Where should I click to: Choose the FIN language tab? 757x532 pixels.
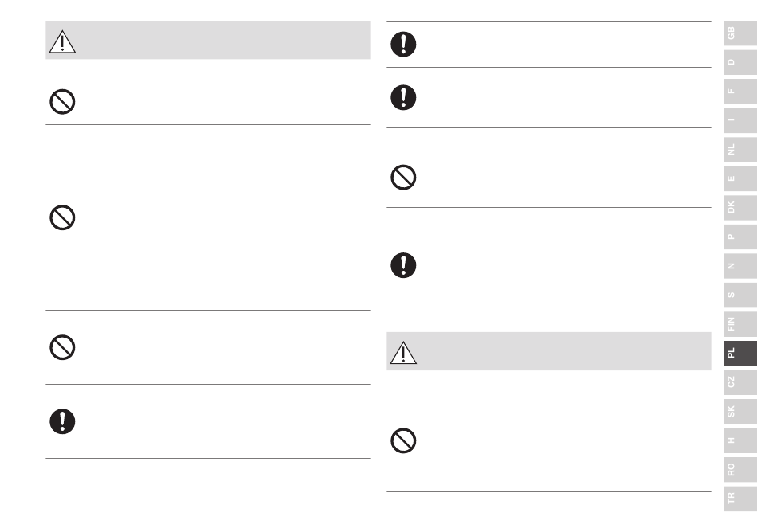[x=740, y=324]
